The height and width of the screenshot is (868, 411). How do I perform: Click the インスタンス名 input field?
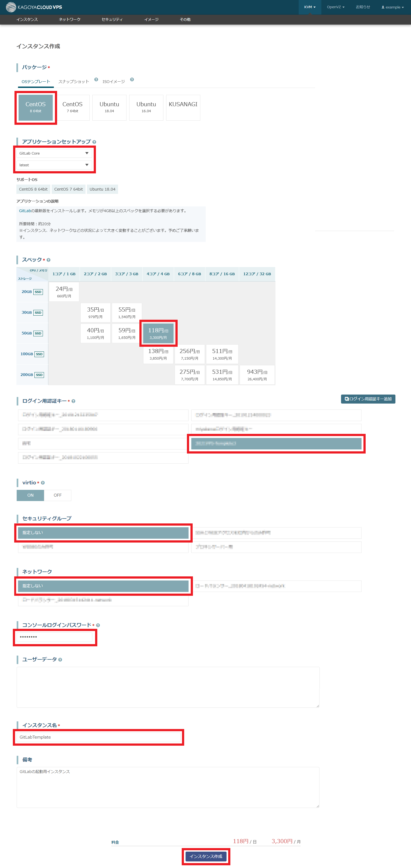(x=98, y=737)
